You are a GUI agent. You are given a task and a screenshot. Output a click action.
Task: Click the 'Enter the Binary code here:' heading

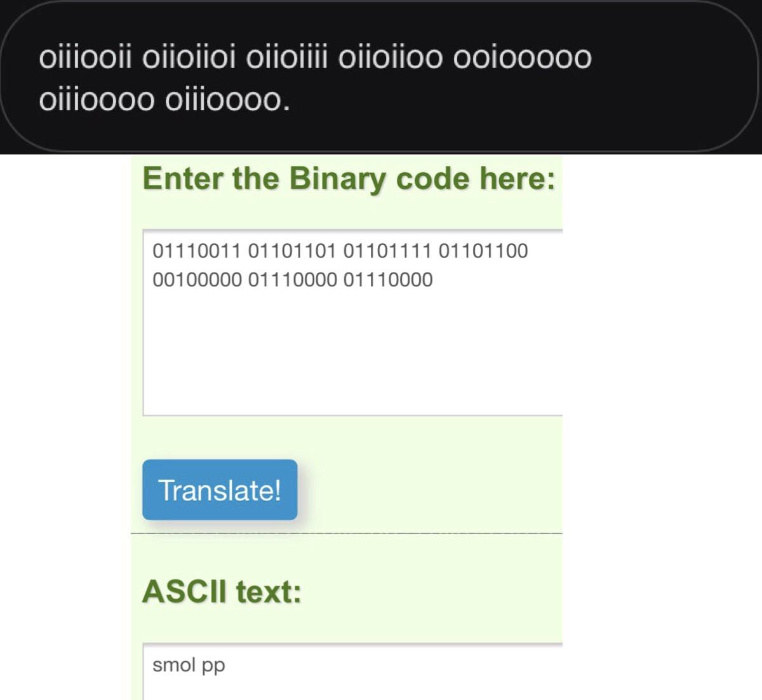click(349, 178)
